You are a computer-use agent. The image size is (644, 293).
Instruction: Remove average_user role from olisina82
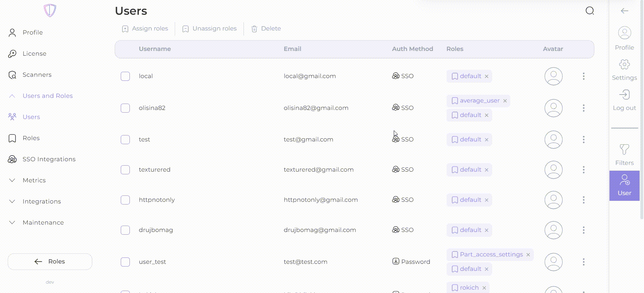(x=505, y=101)
